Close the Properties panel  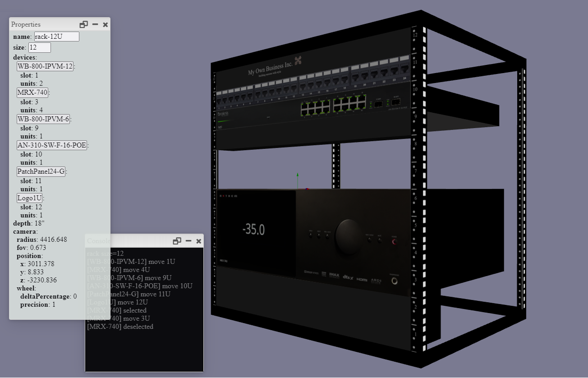(106, 24)
